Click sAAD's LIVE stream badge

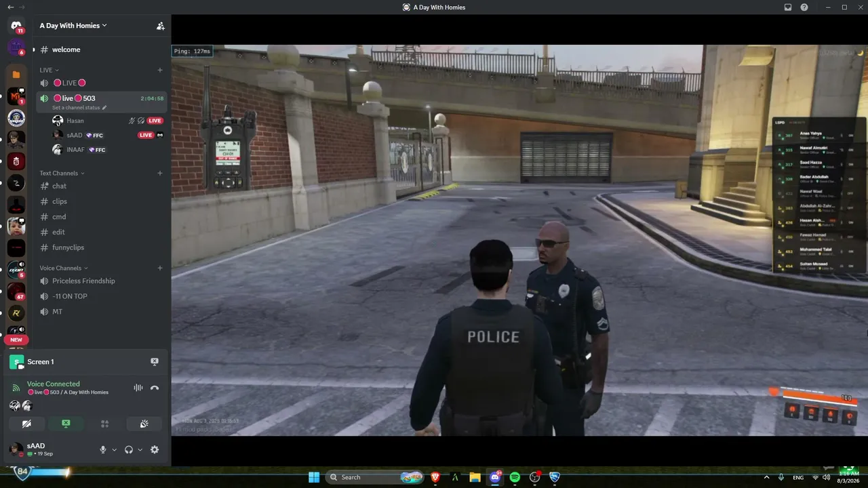click(146, 135)
